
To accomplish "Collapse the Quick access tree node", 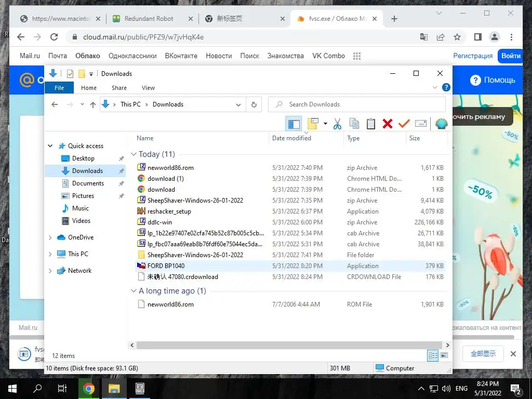I will click(x=50, y=146).
